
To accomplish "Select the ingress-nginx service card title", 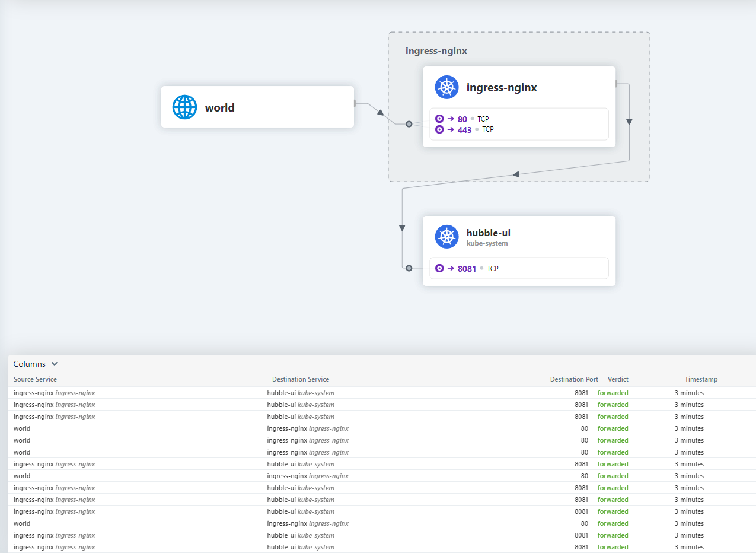I will tap(502, 88).
